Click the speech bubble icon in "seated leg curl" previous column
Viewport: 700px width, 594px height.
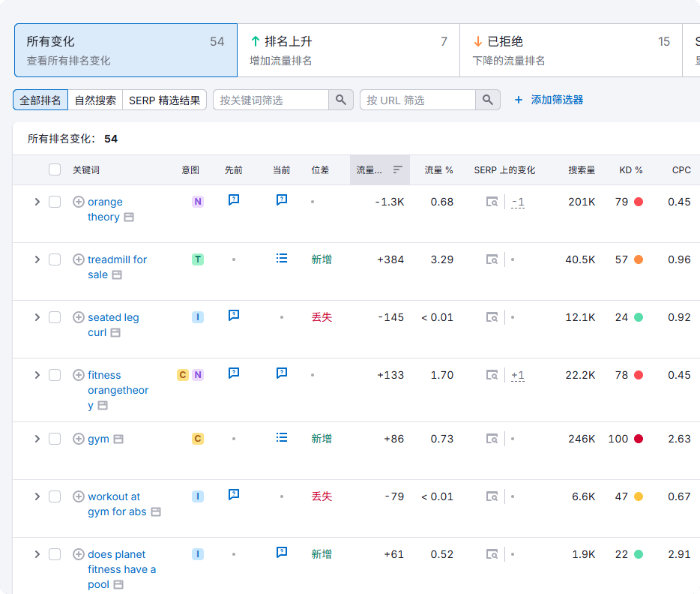pyautogui.click(x=233, y=316)
